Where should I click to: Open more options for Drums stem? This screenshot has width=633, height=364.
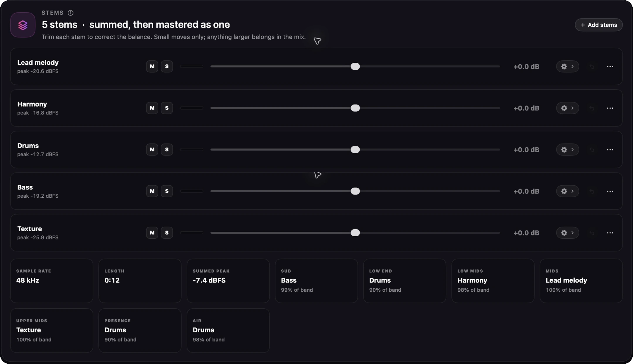[x=610, y=150]
